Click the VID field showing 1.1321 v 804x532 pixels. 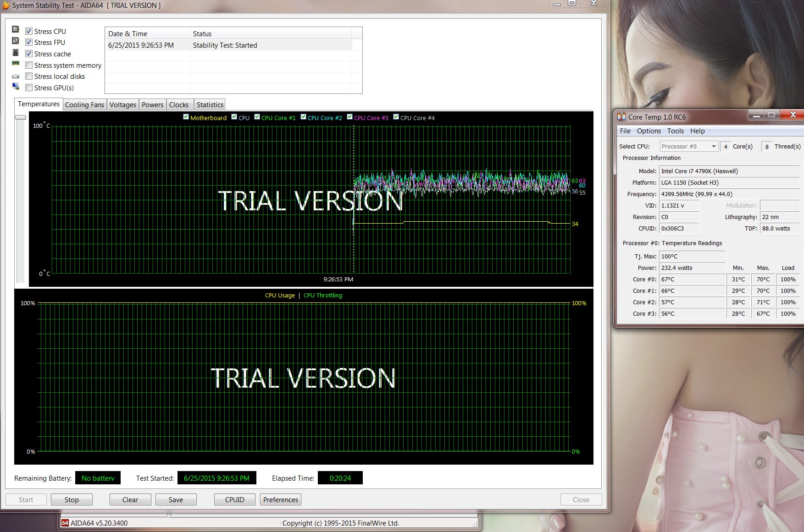[x=679, y=206]
